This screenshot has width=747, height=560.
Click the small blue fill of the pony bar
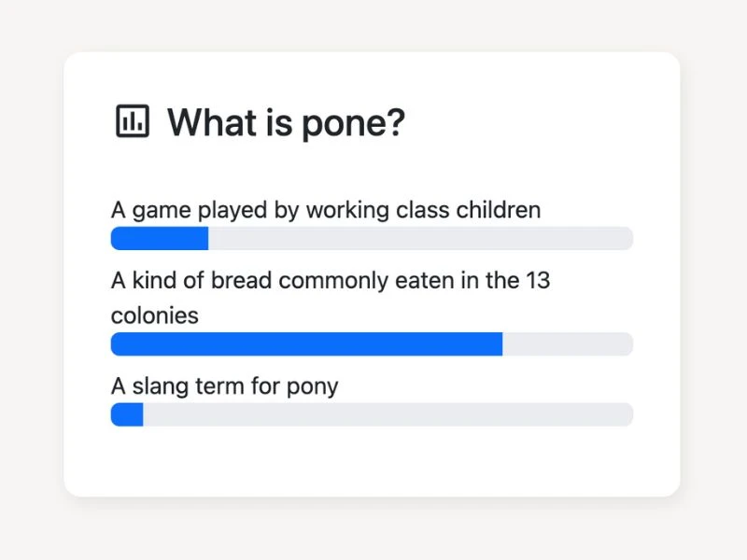(x=127, y=415)
